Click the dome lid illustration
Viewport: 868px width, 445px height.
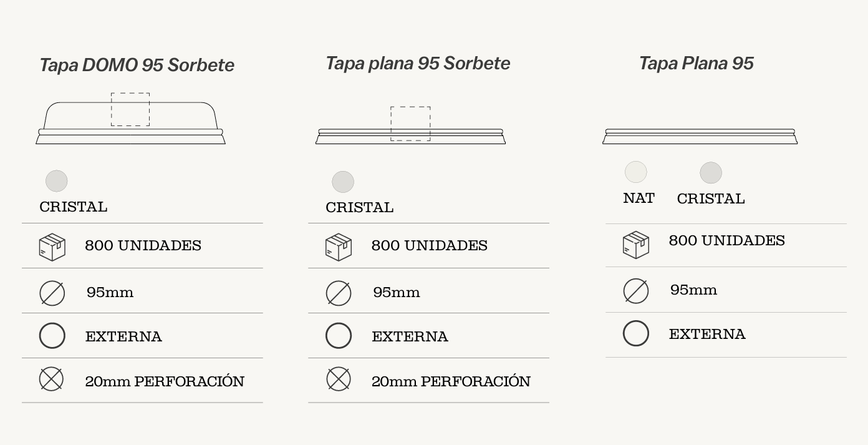click(x=130, y=122)
